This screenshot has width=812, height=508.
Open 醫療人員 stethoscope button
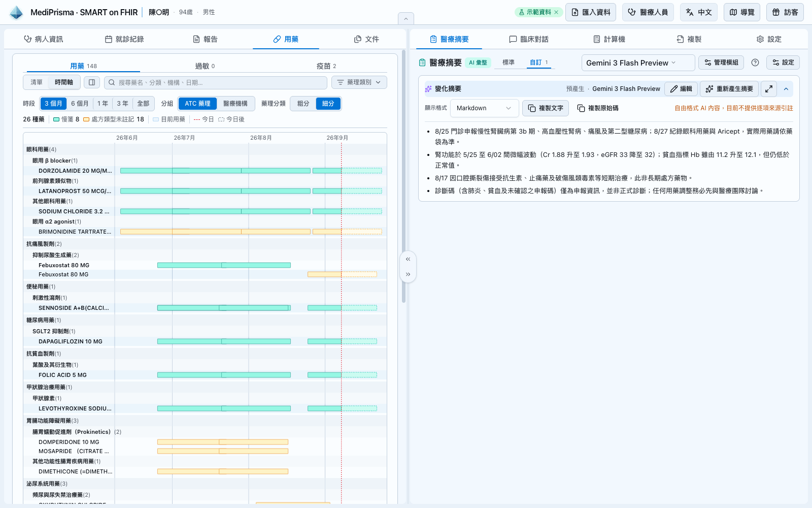click(648, 12)
